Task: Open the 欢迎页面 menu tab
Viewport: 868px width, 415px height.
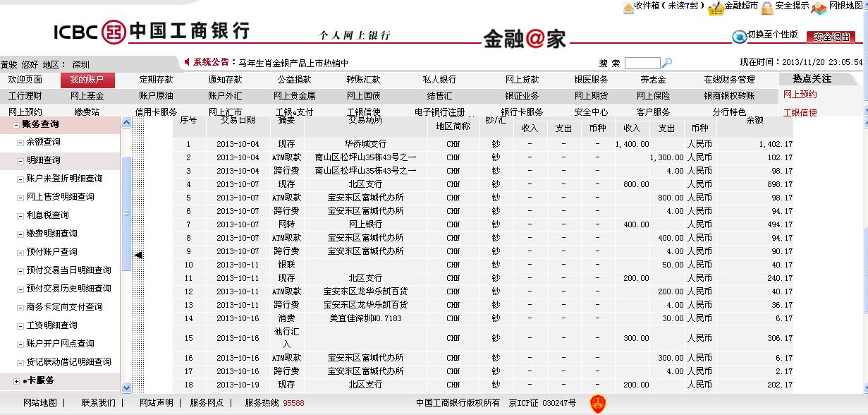Action: [x=25, y=80]
